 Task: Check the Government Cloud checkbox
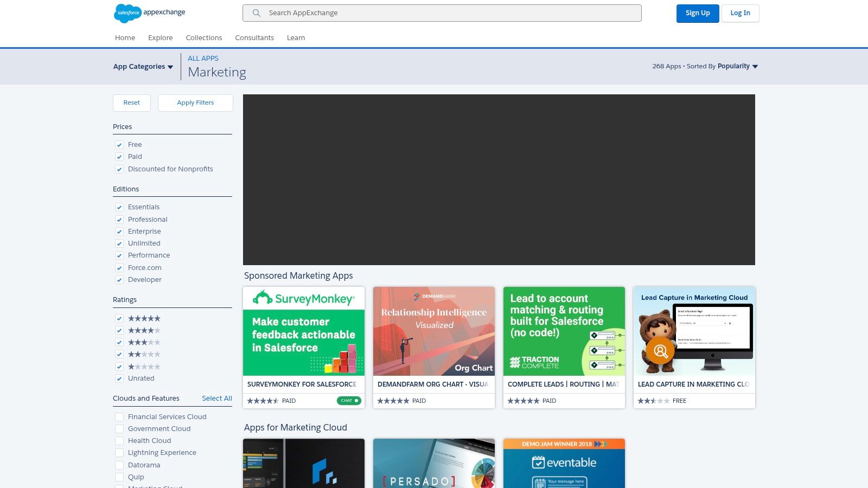(x=119, y=429)
